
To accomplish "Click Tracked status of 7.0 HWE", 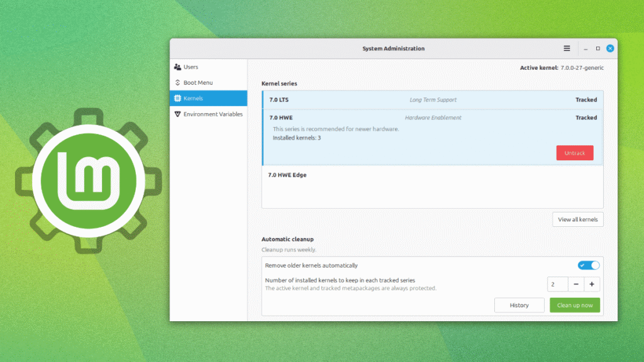I will click(586, 118).
